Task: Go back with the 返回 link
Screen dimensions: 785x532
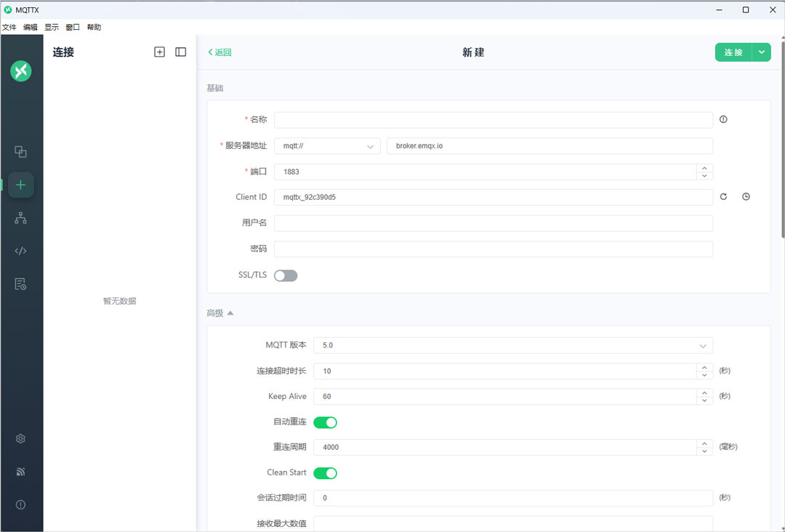Action: click(220, 52)
